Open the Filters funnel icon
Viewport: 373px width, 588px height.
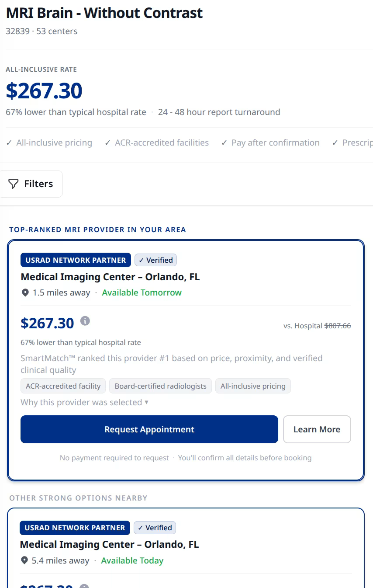14,184
